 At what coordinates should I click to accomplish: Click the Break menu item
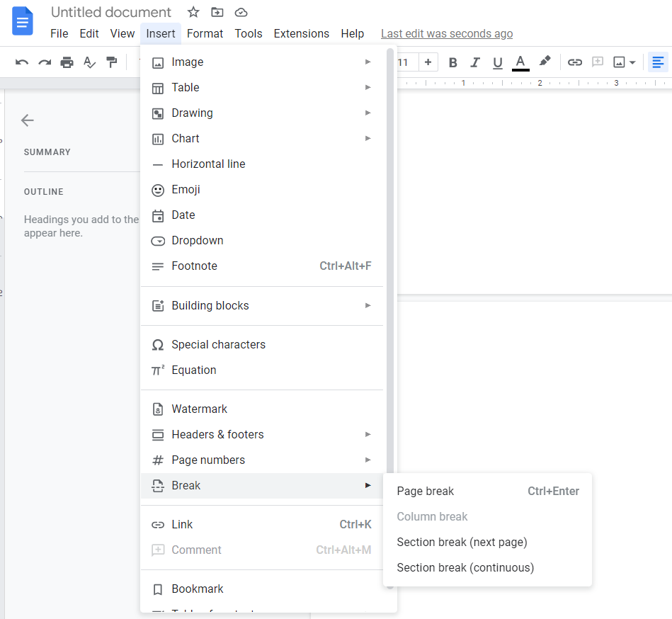pos(262,486)
